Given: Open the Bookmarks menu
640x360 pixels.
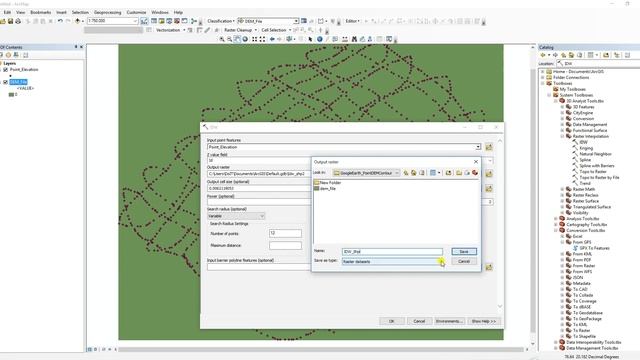Looking at the screenshot, I should (40, 12).
